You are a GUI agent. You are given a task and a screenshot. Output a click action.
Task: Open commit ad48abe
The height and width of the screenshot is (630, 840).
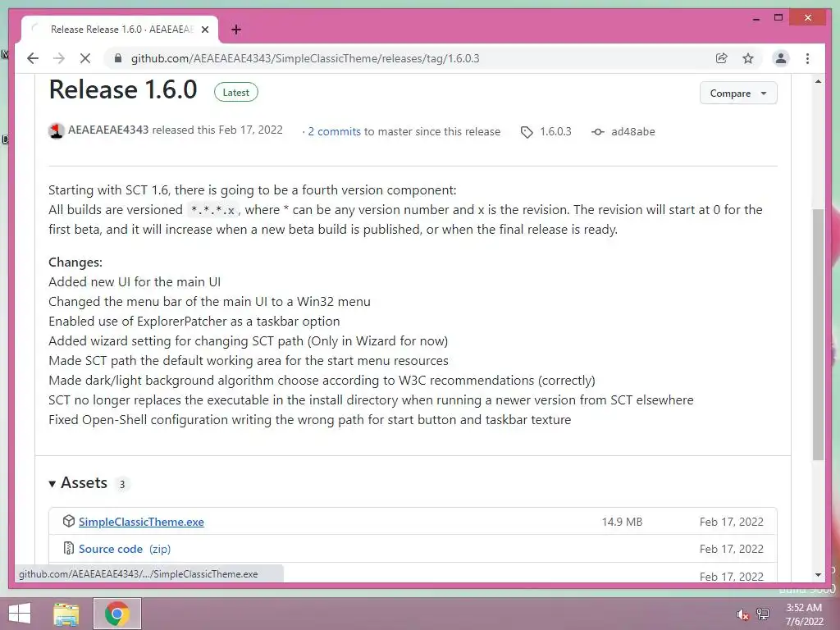(633, 132)
